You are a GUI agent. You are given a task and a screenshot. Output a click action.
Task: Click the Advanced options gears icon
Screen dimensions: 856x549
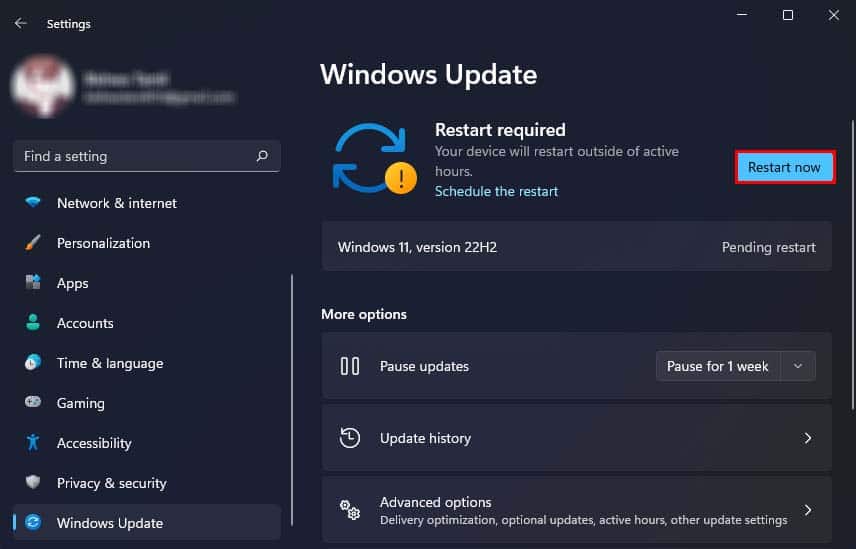point(349,510)
